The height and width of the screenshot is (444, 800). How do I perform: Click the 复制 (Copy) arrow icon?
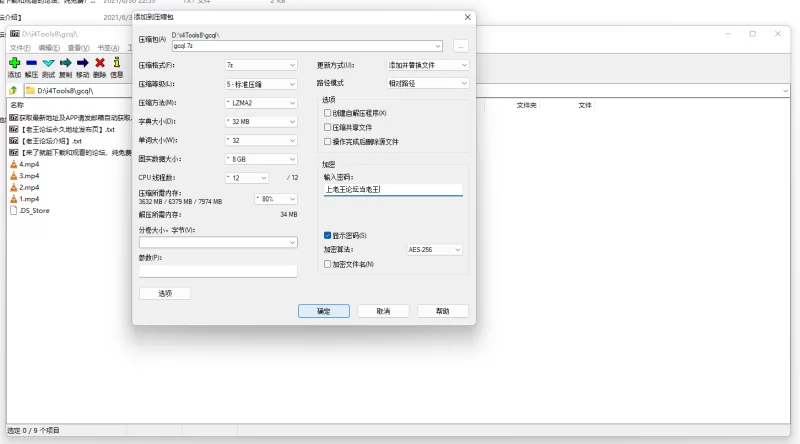[x=65, y=63]
